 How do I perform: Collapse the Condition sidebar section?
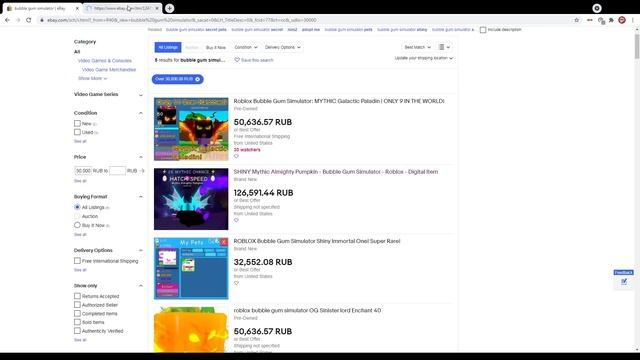[x=141, y=113]
